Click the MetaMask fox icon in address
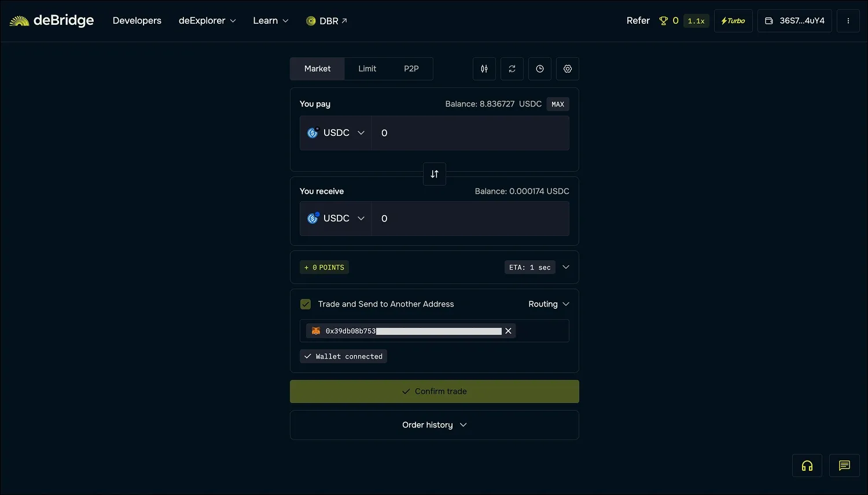868x495 pixels. (x=316, y=331)
